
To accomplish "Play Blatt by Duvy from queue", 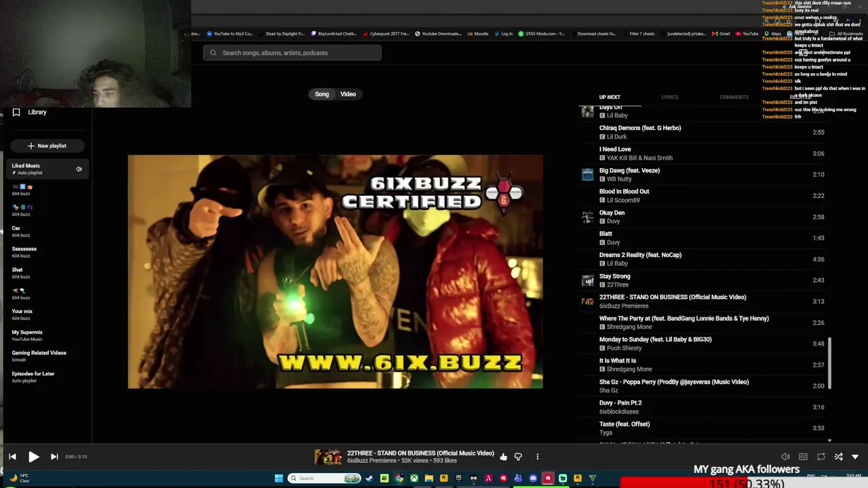I will (704, 238).
